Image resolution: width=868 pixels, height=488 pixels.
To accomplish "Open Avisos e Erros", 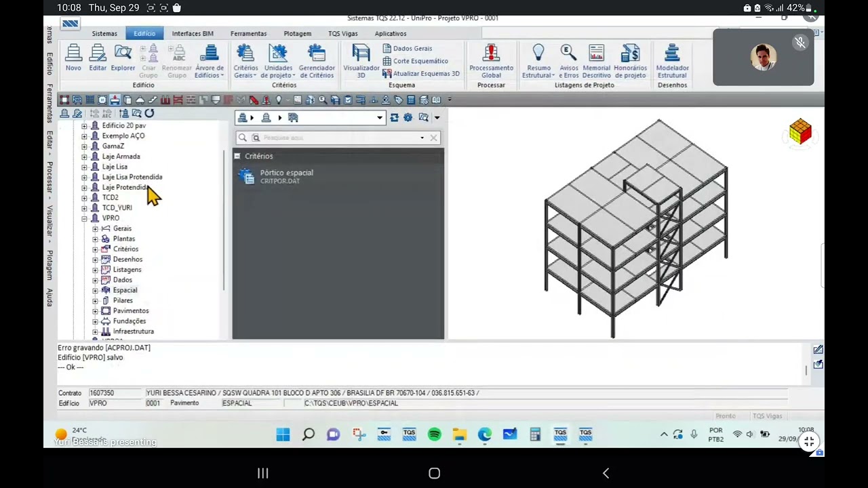I will click(568, 61).
